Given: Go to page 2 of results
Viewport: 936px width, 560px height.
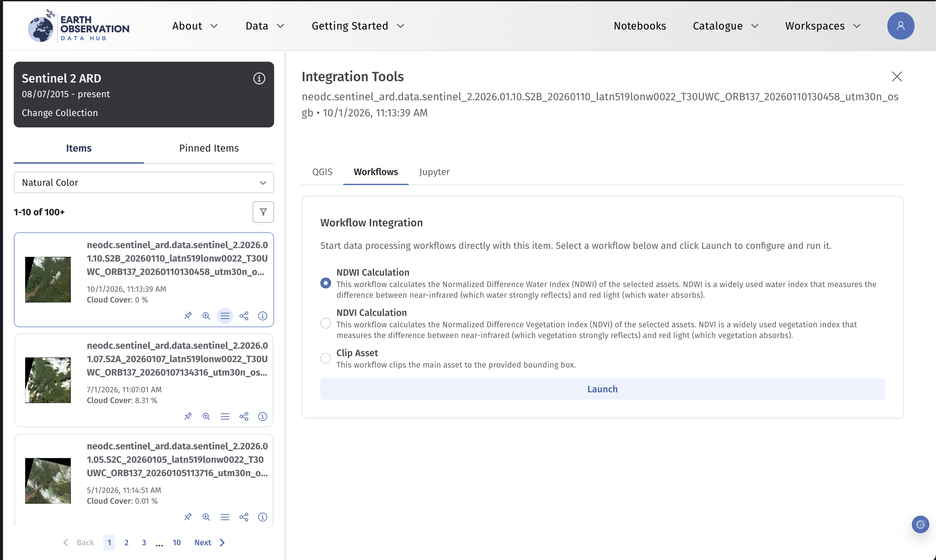Looking at the screenshot, I should pyautogui.click(x=126, y=542).
